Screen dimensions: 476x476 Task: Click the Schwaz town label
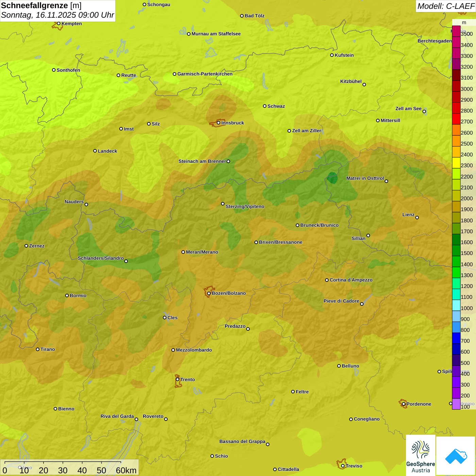276,106
